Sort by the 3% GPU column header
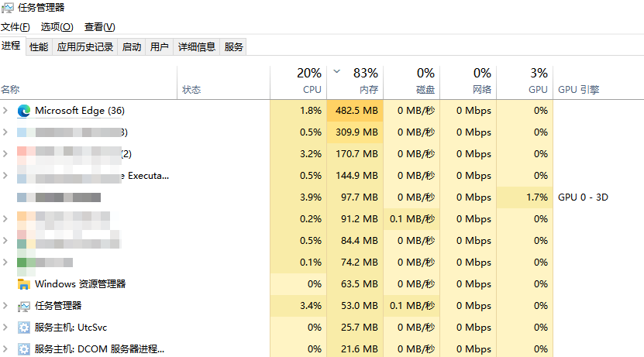The width and height of the screenshot is (644, 357). coord(525,83)
